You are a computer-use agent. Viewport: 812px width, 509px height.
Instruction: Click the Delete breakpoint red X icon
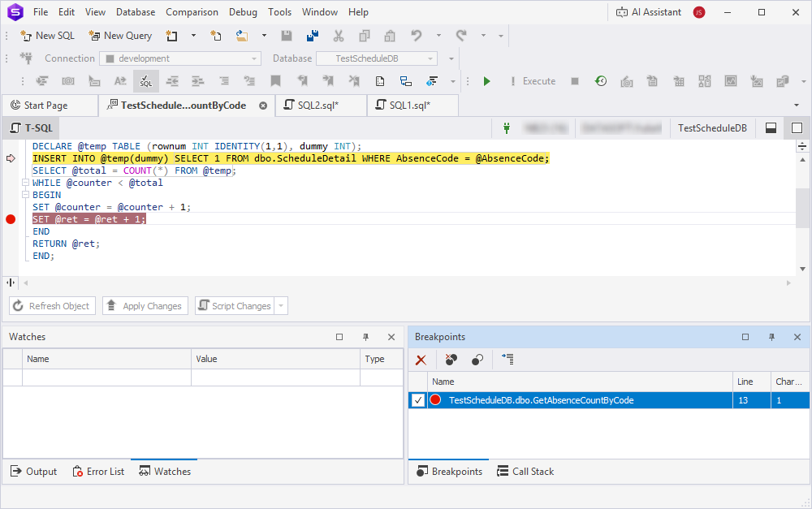point(421,360)
